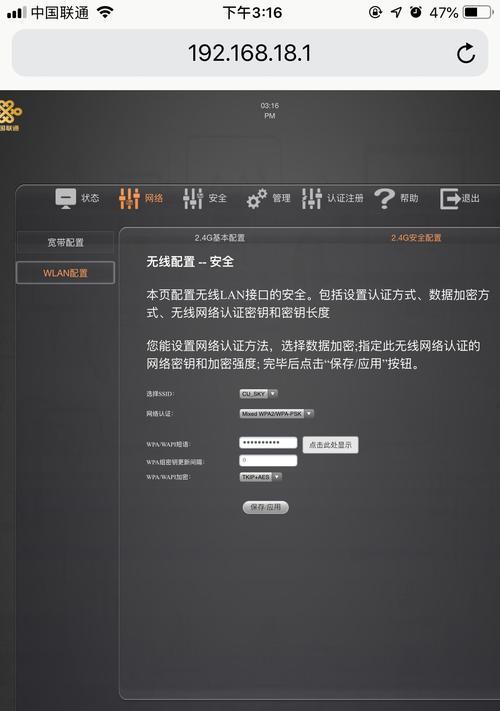
Task: Open the TKIP+AES encryption dropdown
Action: 261,477
